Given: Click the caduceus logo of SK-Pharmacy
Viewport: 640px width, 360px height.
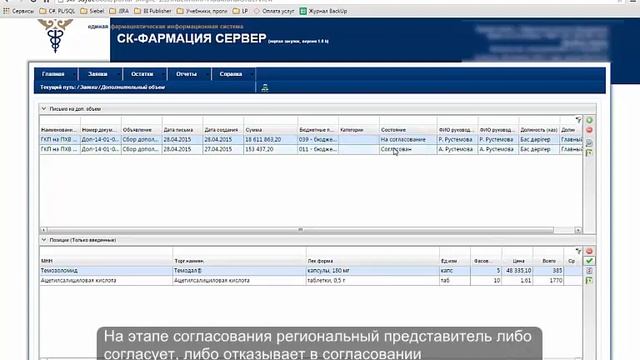Looking at the screenshot, I should pyautogui.click(x=55, y=36).
